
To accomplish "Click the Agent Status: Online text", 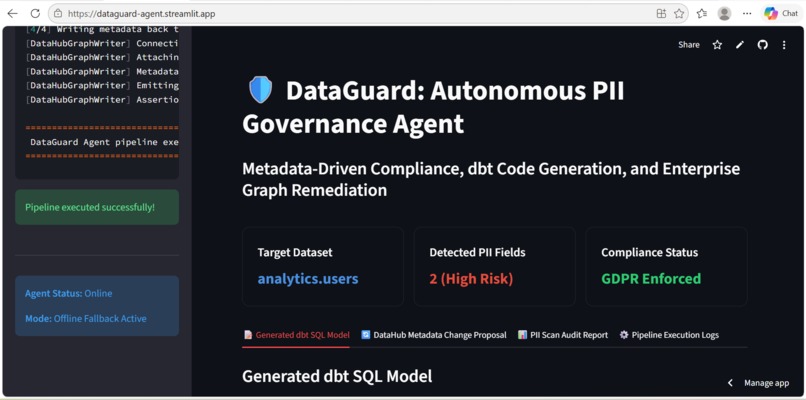I will point(68,293).
